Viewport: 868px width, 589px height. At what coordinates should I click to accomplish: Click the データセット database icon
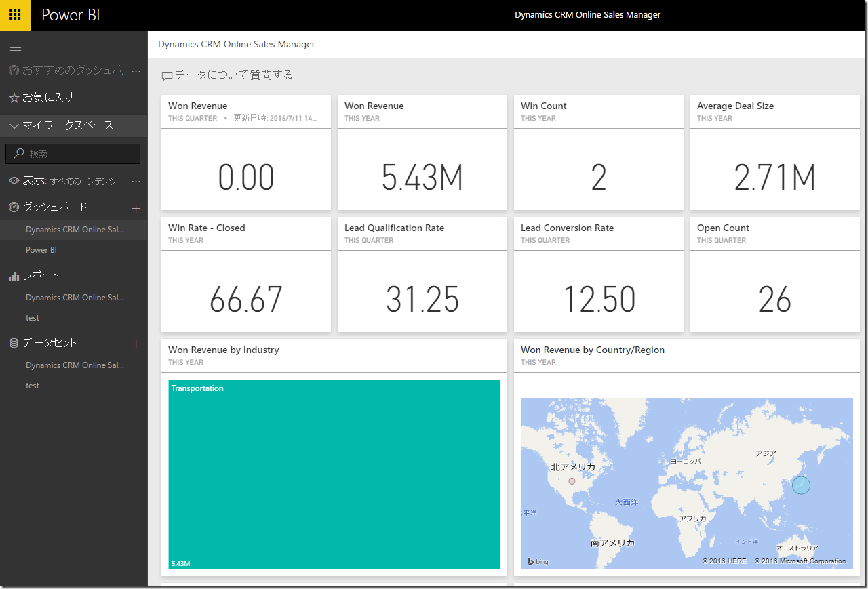[x=14, y=343]
